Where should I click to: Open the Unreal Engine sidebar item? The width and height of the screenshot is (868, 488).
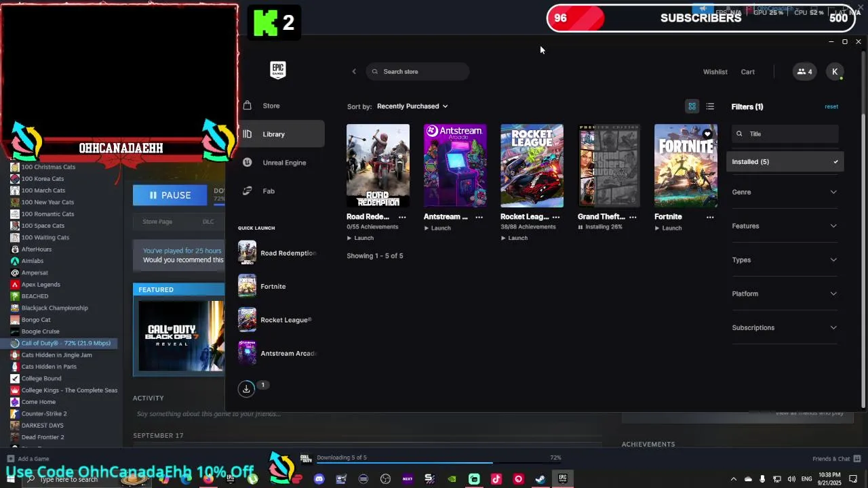[x=281, y=163]
